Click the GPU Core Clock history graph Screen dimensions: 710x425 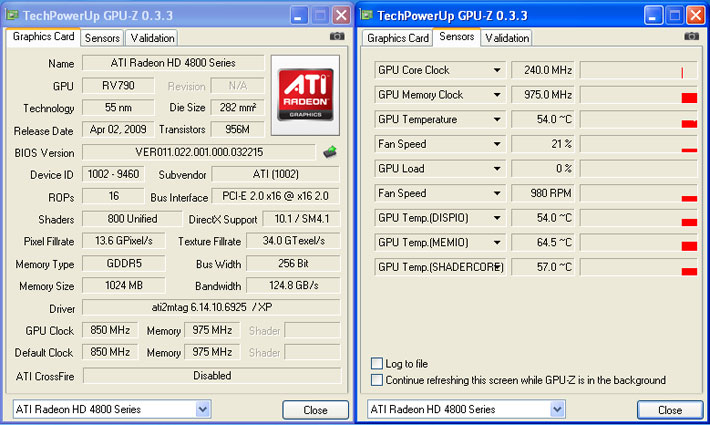pos(638,70)
